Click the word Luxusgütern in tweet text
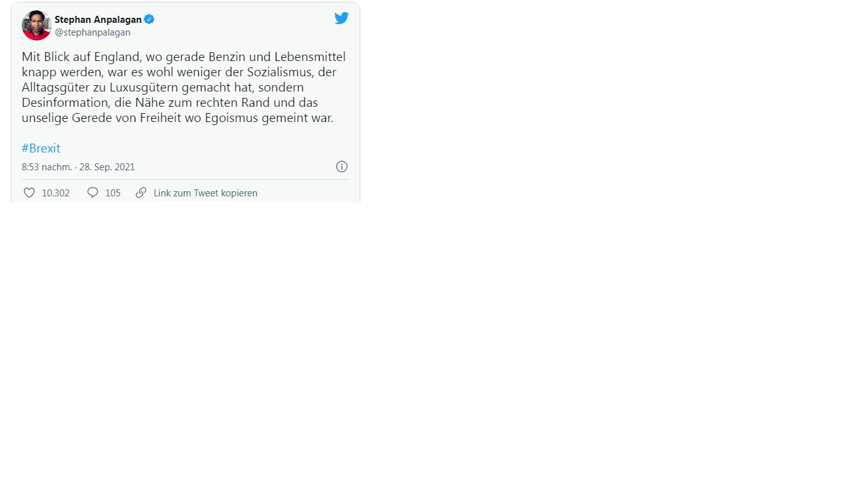This screenshot has width=868, height=488. pos(140,87)
